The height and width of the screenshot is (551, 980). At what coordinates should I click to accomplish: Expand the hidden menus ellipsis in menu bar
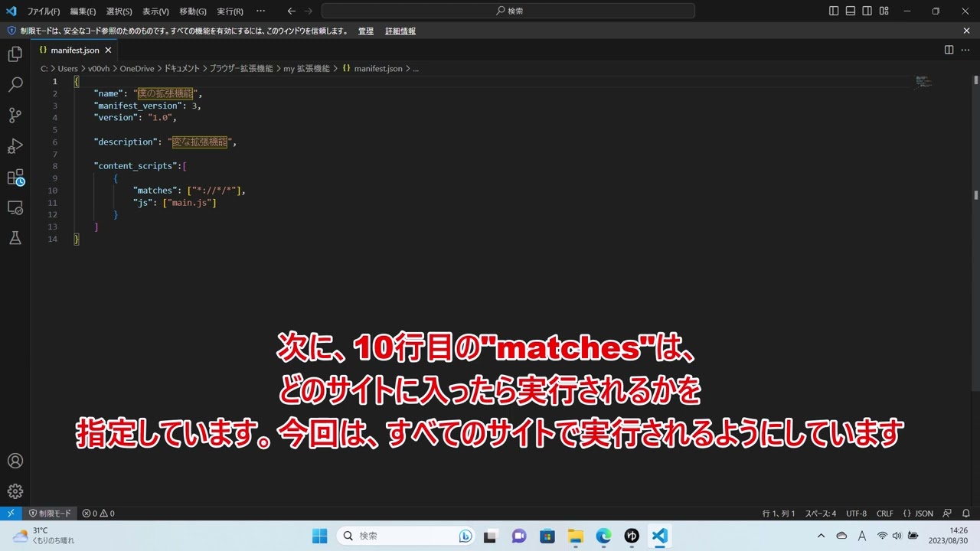(x=260, y=11)
